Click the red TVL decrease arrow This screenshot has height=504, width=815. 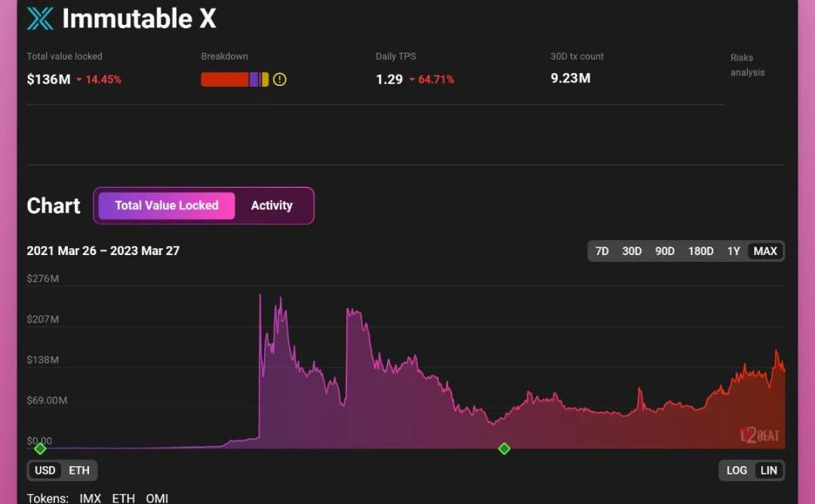79,80
